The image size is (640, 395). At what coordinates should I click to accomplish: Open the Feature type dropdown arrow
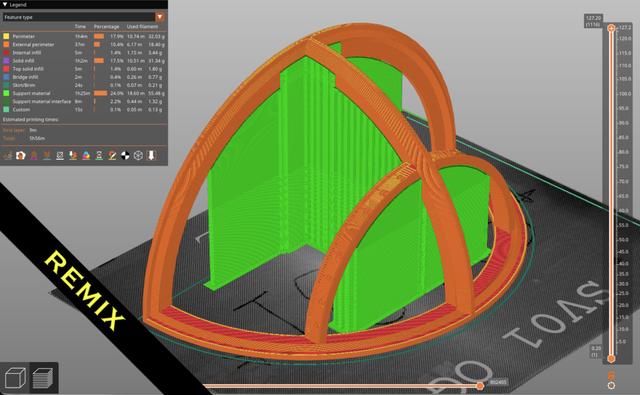pyautogui.click(x=160, y=17)
